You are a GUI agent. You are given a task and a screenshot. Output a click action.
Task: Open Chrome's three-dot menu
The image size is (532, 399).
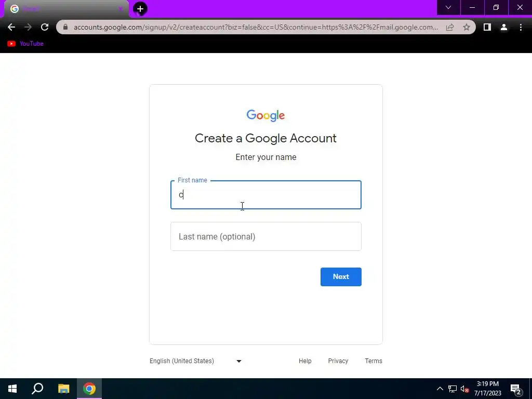tap(521, 27)
